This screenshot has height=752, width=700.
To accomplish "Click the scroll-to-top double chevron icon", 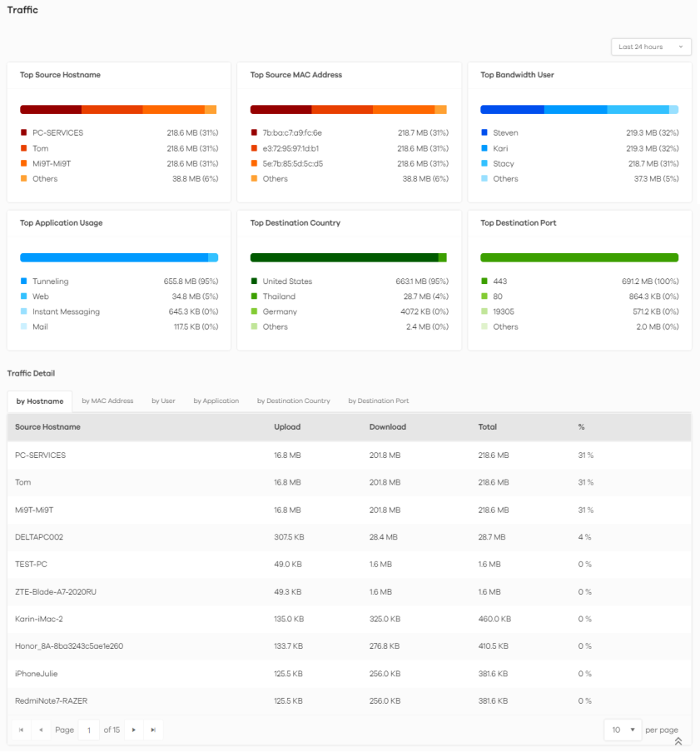I will 678,741.
